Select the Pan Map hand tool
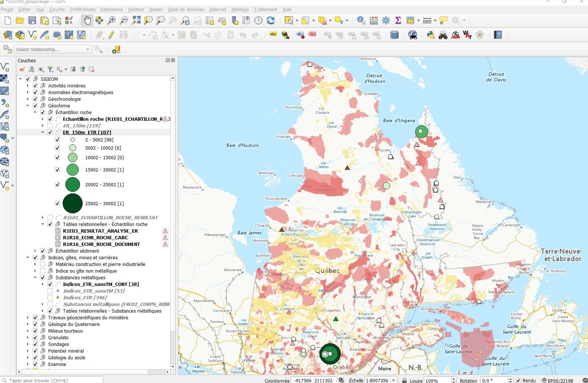This screenshot has height=383, width=588. click(x=87, y=20)
